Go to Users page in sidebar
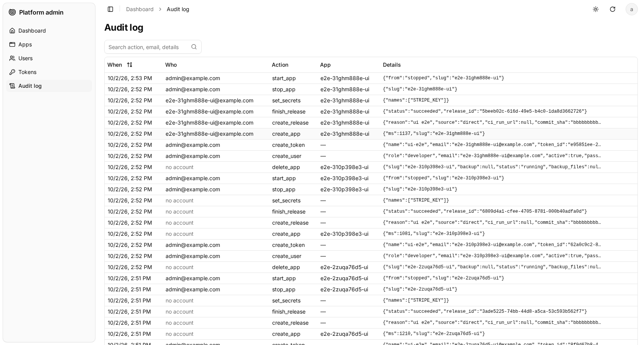Viewport: 644px width, 345px height. tap(49, 58)
